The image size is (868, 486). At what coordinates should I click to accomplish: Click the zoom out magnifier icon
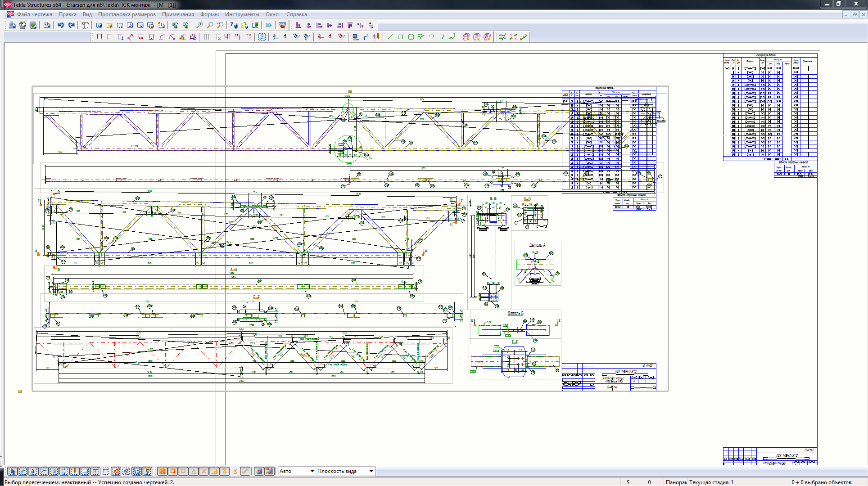210,25
